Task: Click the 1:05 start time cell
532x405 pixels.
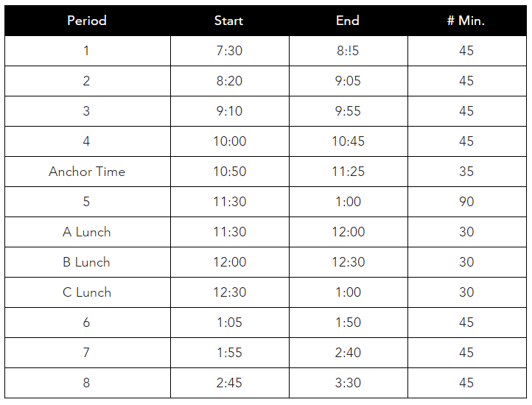Action: tap(229, 323)
